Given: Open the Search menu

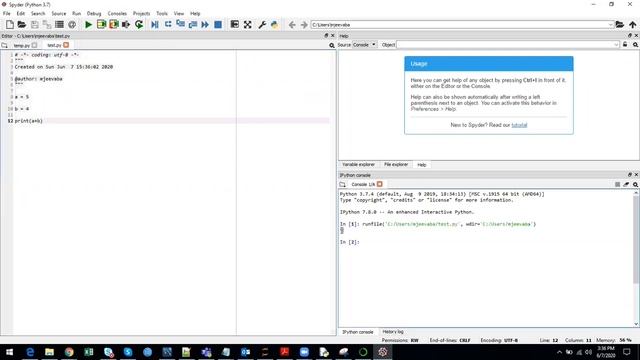Looking at the screenshot, I should (x=38, y=13).
